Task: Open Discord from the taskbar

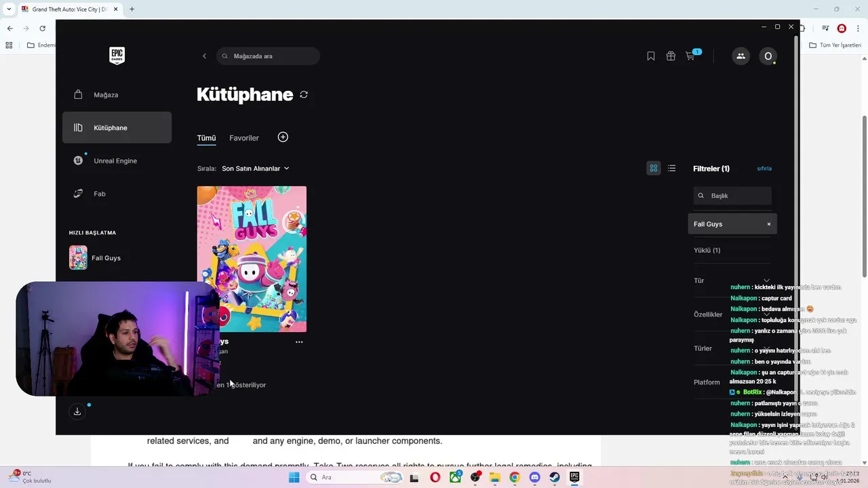Action: pyautogui.click(x=535, y=477)
